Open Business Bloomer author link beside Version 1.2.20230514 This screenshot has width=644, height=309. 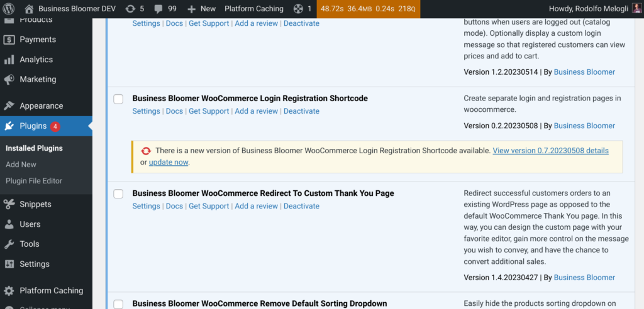(x=584, y=72)
